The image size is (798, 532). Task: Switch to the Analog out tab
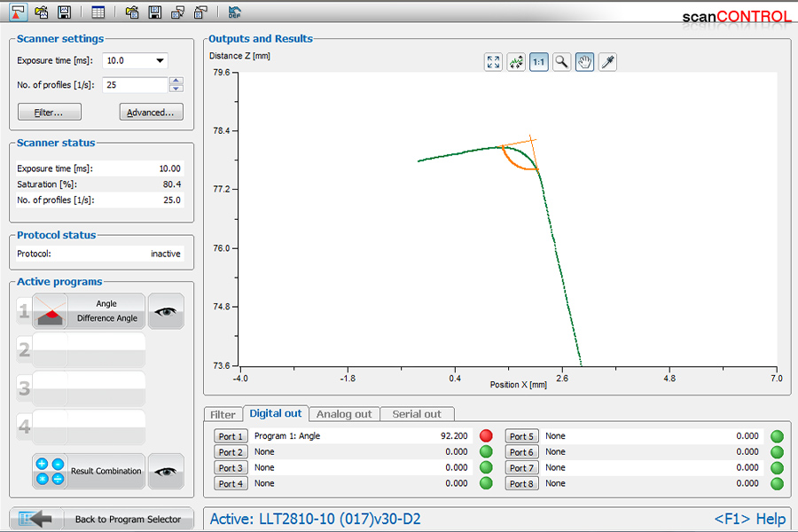point(344,414)
